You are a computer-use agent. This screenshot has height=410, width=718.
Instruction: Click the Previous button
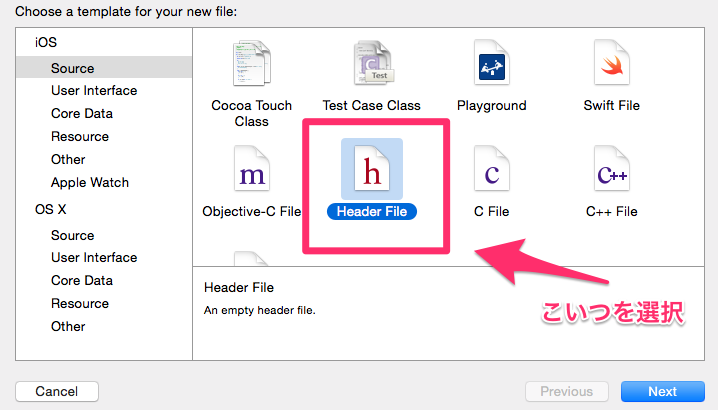coord(566,391)
